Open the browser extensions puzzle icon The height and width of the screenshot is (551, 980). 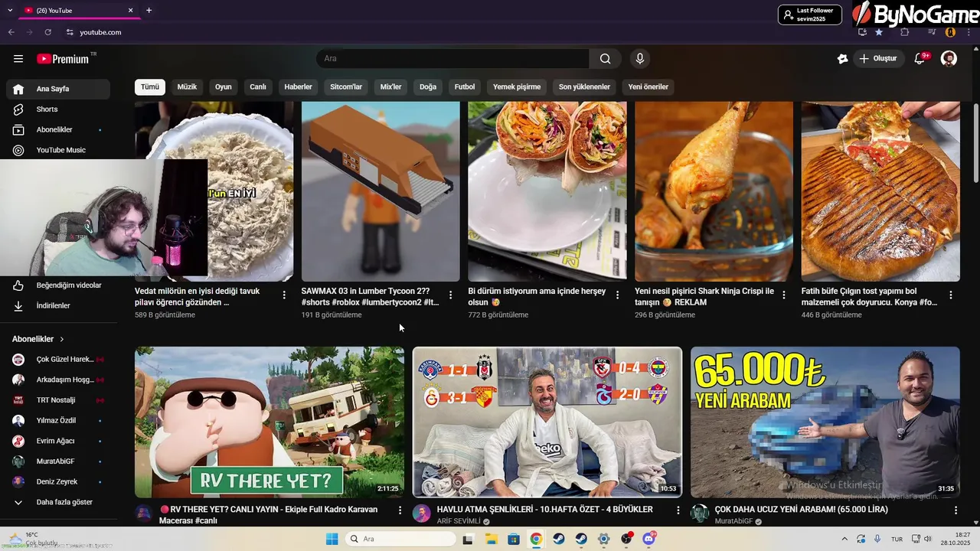[905, 32]
